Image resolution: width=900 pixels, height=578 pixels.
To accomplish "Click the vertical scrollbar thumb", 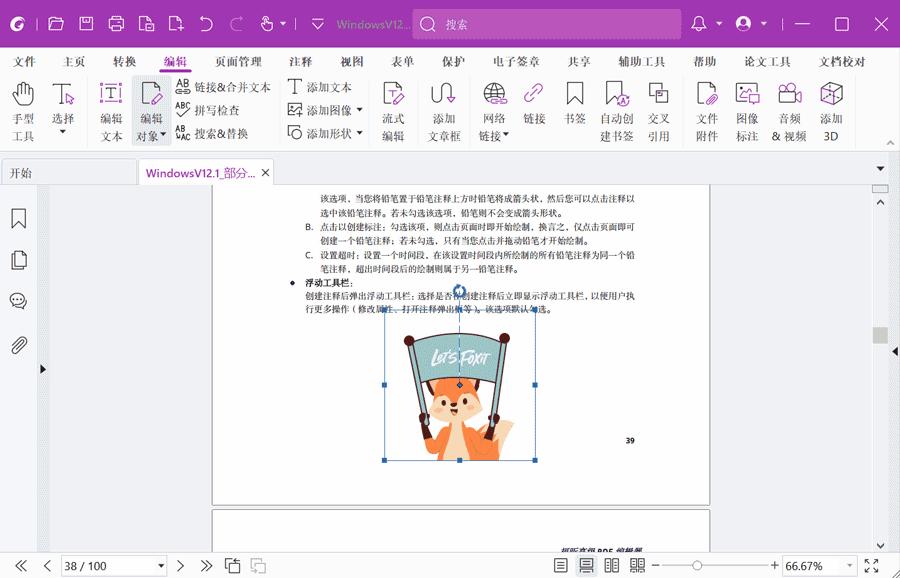I will pyautogui.click(x=880, y=335).
